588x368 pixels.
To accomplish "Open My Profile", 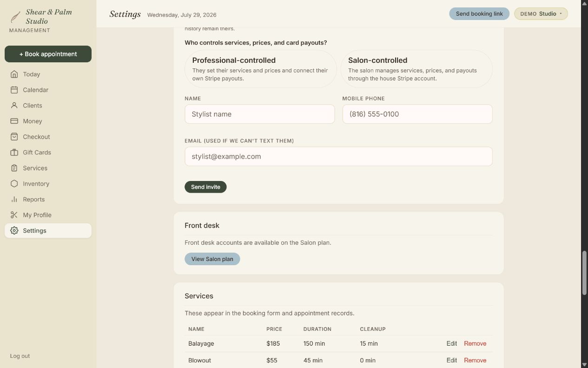I will tap(48, 215).
